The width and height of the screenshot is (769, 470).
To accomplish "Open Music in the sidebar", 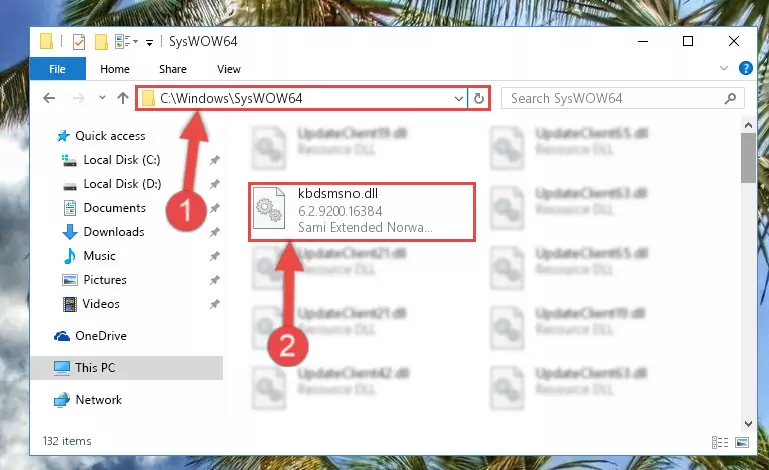I will [100, 256].
